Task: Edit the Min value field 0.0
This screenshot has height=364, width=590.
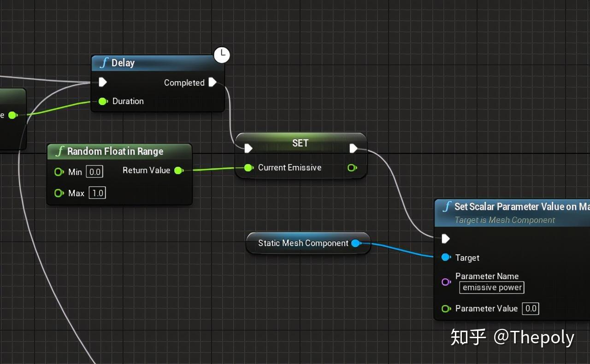Action: (94, 172)
